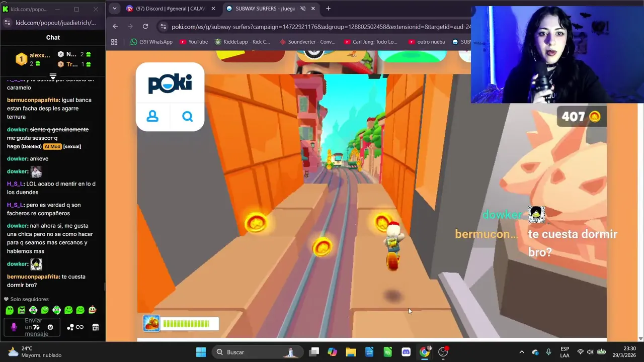The width and height of the screenshot is (644, 362).
Task: Open outro nueba bookmark
Action: click(x=427, y=42)
